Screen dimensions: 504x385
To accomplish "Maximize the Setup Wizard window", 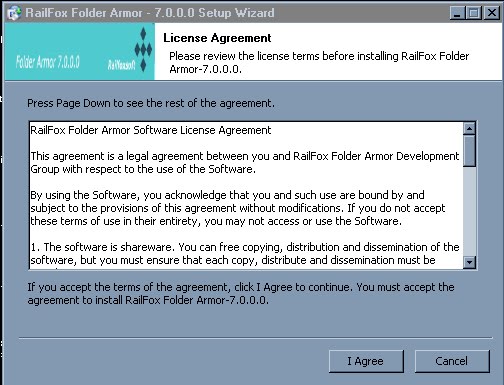I will (x=474, y=13).
